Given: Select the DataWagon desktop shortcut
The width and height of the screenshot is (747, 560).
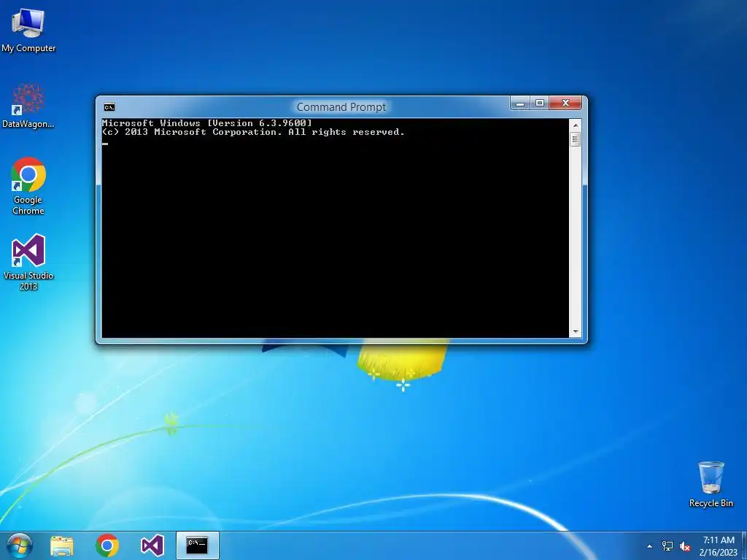Looking at the screenshot, I should [x=28, y=106].
